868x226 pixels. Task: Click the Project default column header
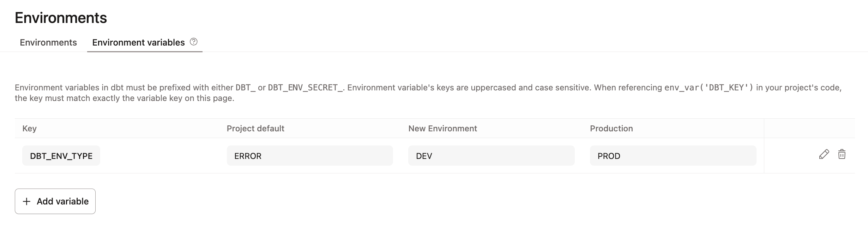point(255,129)
